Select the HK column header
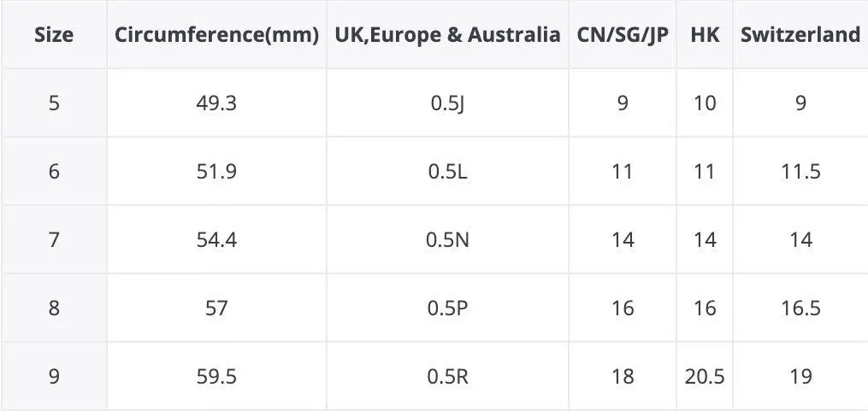Screen dimensions: 868x411 705,34
